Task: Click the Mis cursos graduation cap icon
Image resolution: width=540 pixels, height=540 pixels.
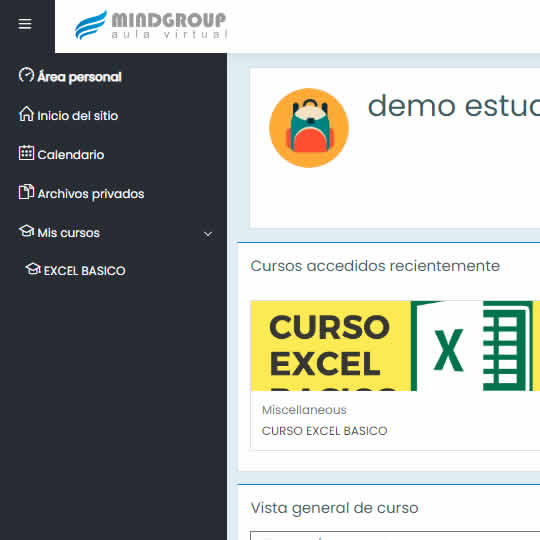Action: [x=26, y=231]
